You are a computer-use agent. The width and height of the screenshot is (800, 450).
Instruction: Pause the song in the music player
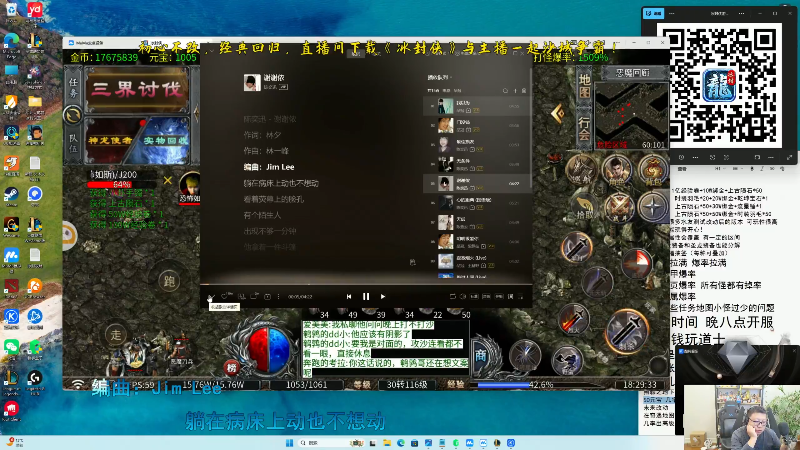point(366,296)
